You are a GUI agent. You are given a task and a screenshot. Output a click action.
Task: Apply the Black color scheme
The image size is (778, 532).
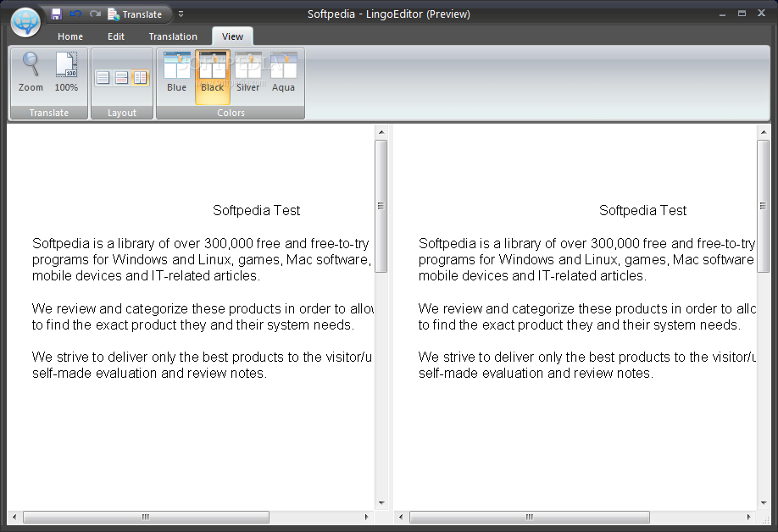pos(213,77)
